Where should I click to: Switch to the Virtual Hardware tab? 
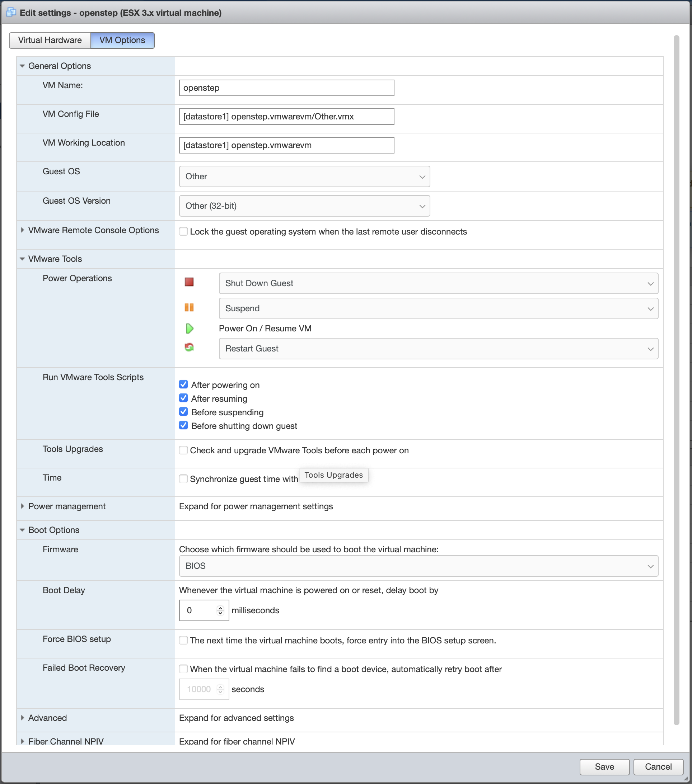pos(50,40)
